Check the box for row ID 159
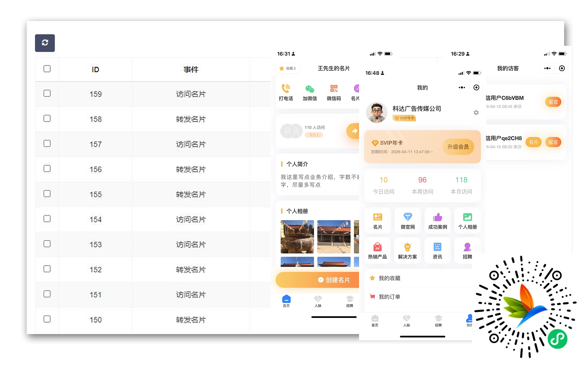 tap(47, 93)
